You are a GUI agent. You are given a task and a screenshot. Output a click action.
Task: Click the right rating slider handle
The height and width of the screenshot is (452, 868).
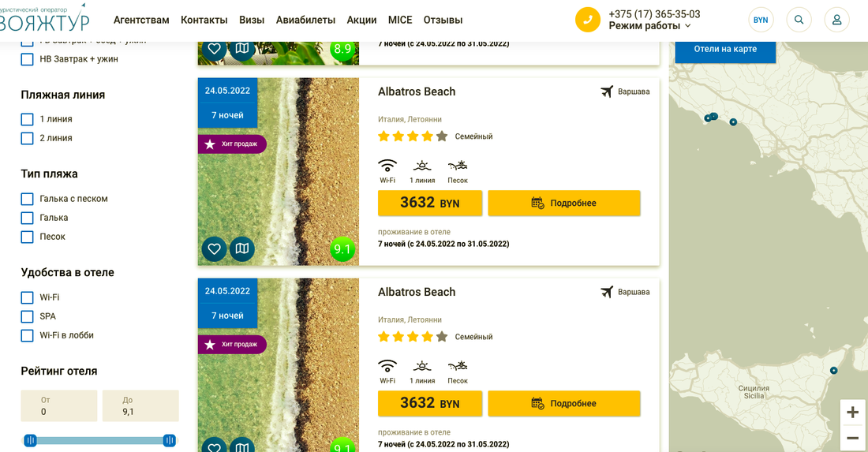pos(169,441)
